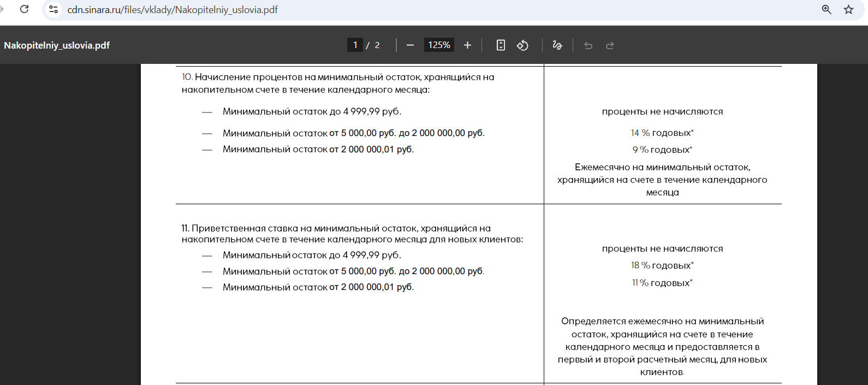Viewport: 868px width, 385px height.
Task: Zoom out the PDF with minus button
Action: point(410,45)
